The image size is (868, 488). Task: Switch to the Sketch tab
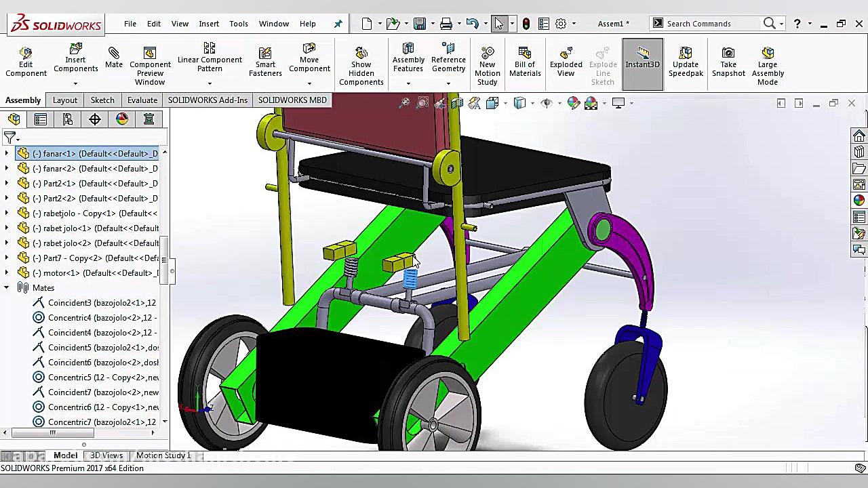102,100
